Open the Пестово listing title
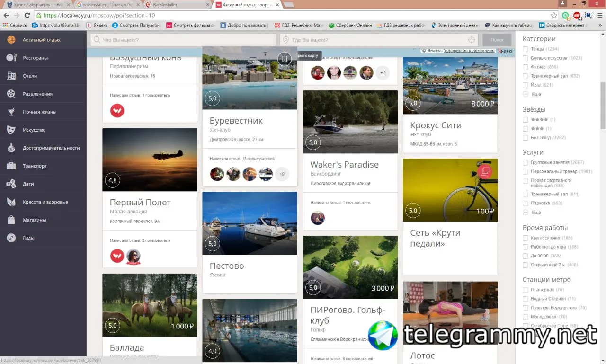 coord(227,266)
